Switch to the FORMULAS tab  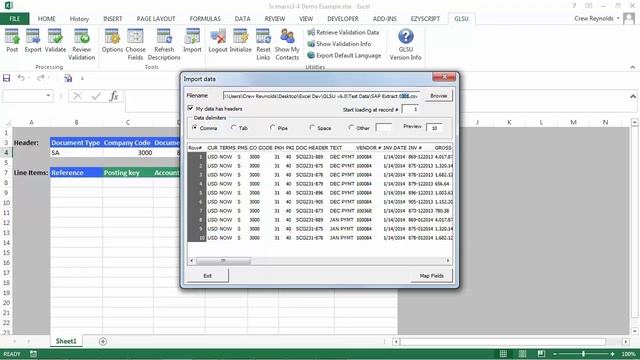coord(205,19)
